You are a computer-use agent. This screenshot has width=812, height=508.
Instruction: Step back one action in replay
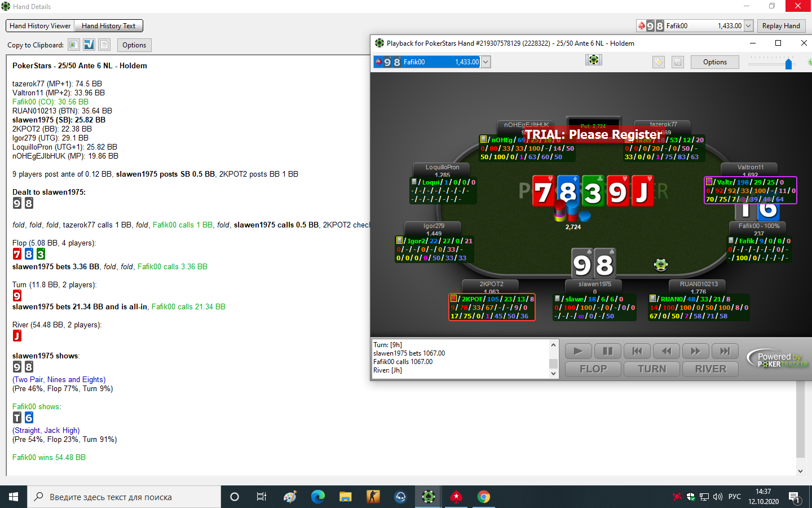(x=667, y=351)
